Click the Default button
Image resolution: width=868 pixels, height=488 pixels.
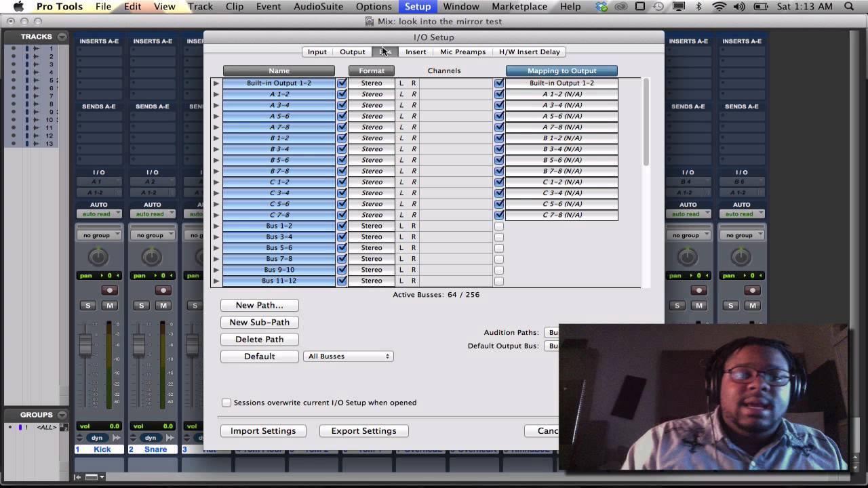tap(260, 357)
